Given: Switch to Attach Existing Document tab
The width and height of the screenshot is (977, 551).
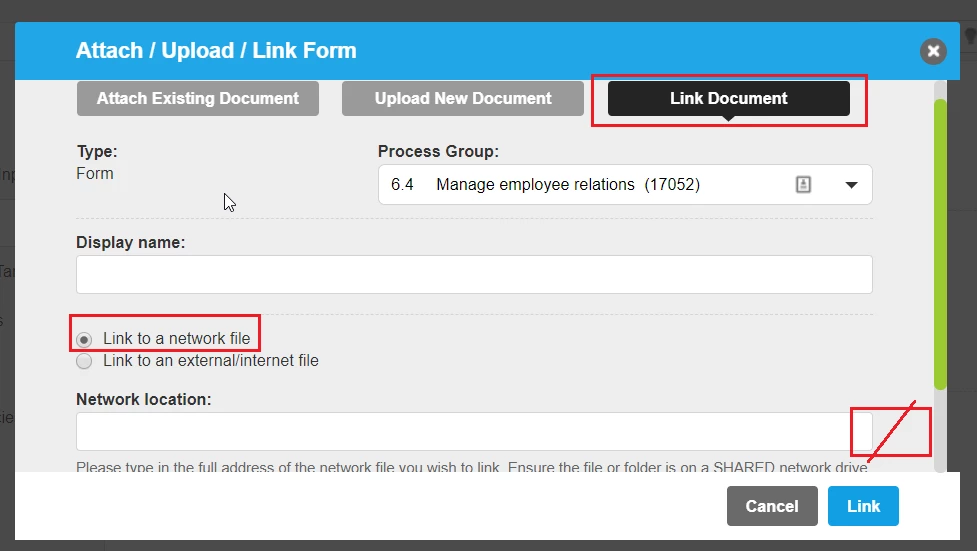Looking at the screenshot, I should (198, 98).
